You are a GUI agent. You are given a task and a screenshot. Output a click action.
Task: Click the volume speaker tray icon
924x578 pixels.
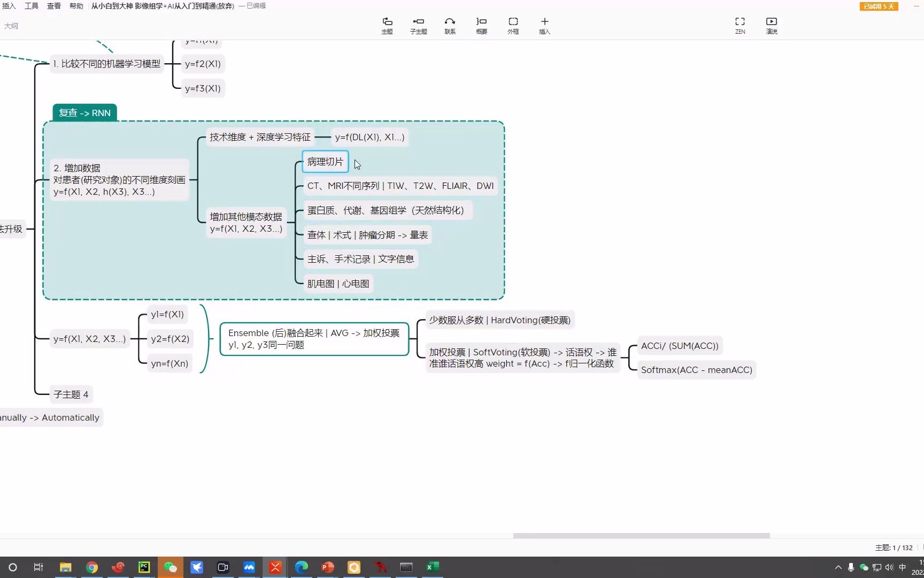click(889, 567)
